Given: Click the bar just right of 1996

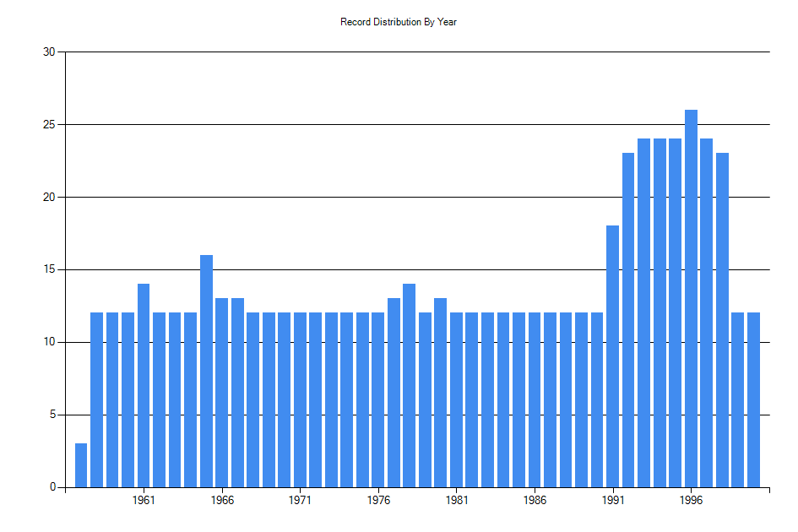Looking at the screenshot, I should (707, 312).
